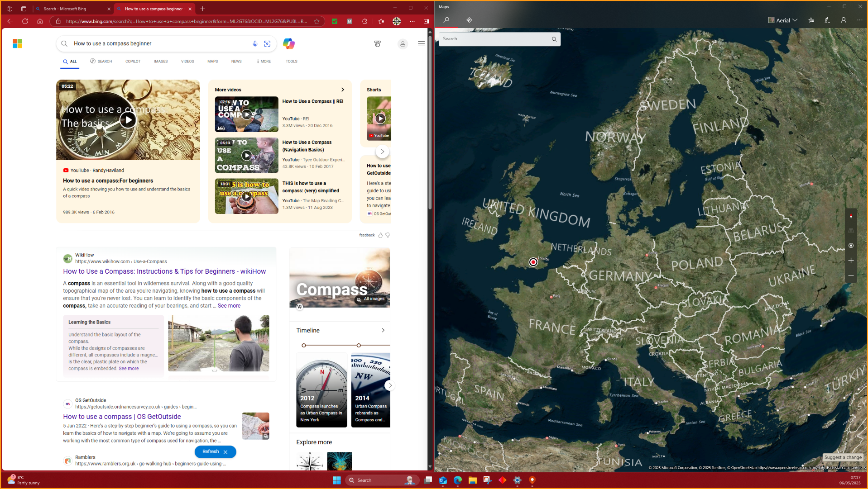Image resolution: width=868 pixels, height=489 pixels.
Task: Open the Bing account profile icon
Action: [x=403, y=44]
